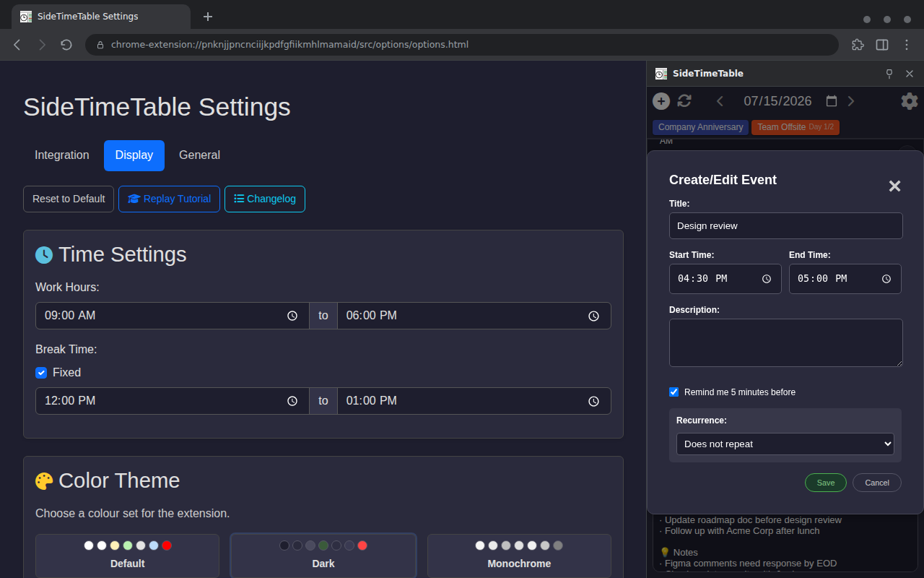924x578 pixels.
Task: Save the event
Action: (826, 483)
